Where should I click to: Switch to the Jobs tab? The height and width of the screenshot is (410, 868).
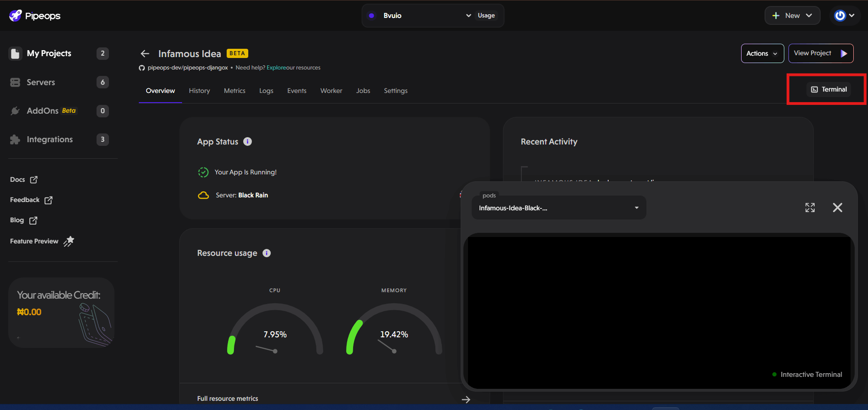pos(363,91)
